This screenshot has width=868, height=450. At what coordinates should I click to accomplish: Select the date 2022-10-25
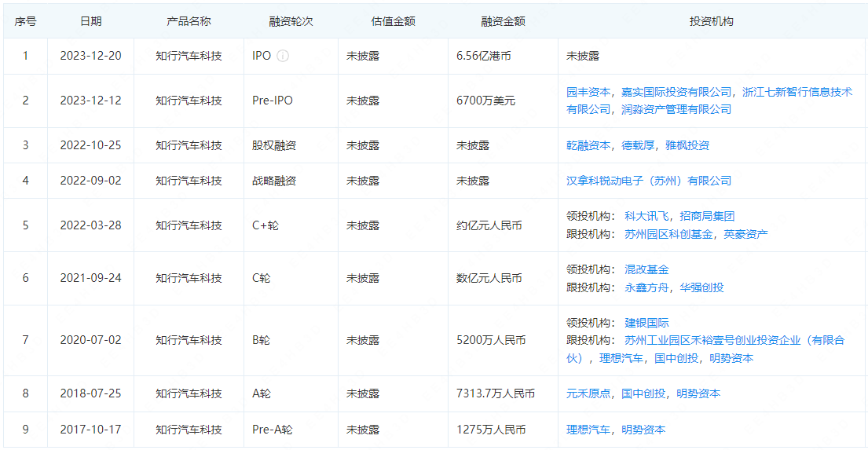(x=91, y=145)
